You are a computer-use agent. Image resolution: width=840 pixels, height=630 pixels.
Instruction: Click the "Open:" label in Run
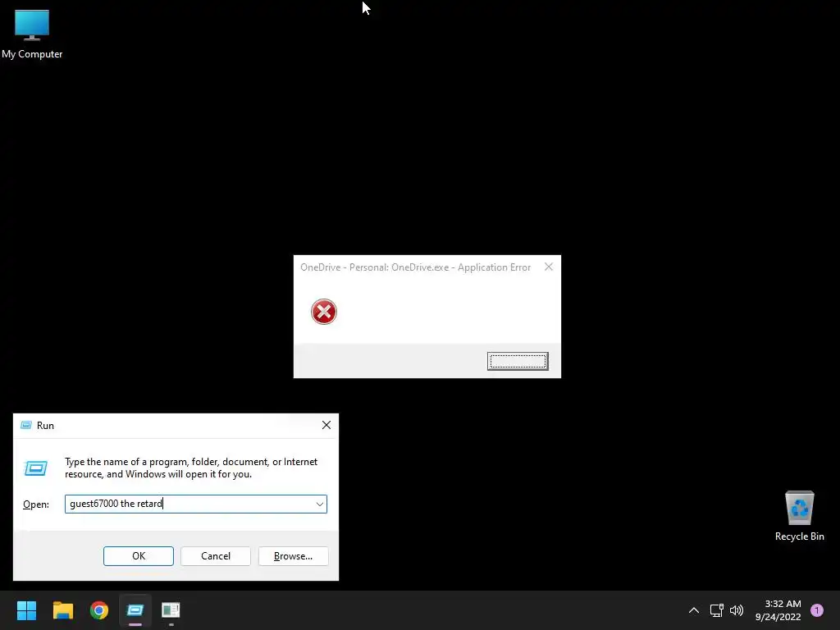[36, 504]
